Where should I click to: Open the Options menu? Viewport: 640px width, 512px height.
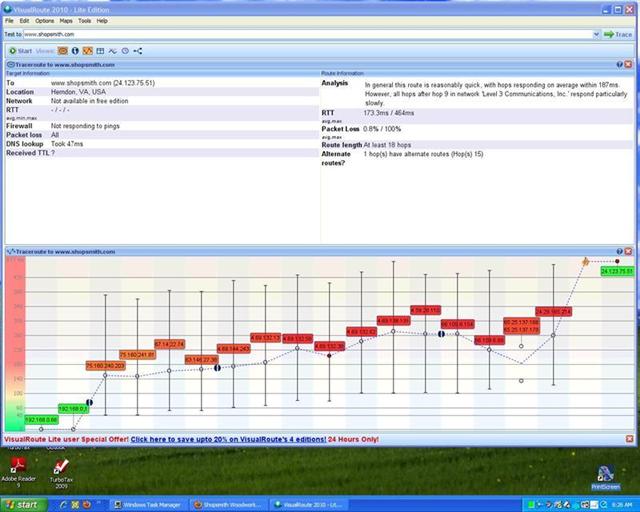click(x=44, y=21)
